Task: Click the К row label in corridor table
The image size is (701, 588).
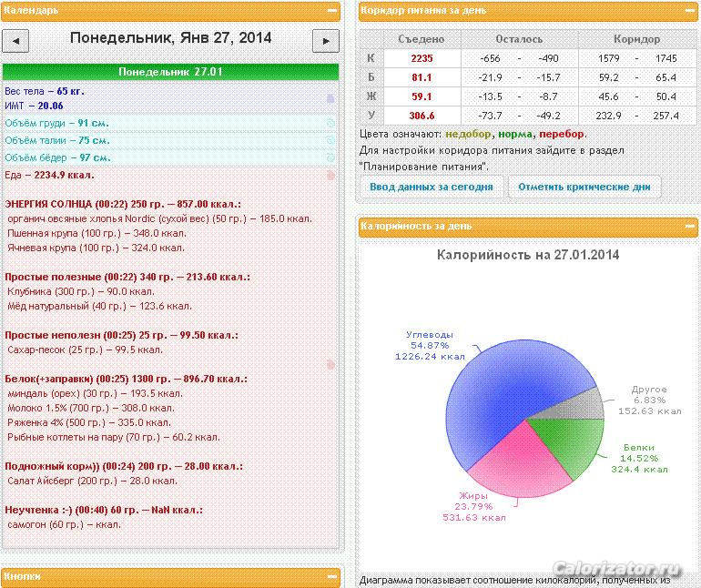Action: click(371, 58)
